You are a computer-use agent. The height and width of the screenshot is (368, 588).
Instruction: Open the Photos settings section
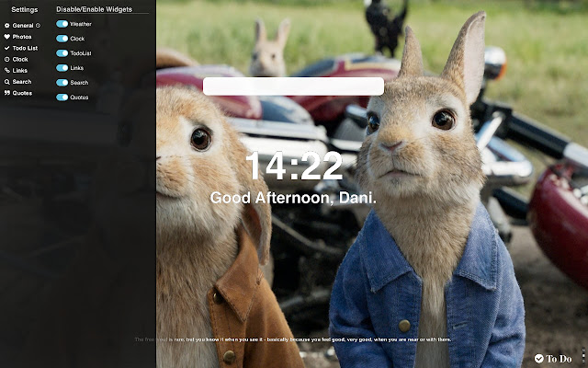pyautogui.click(x=17, y=37)
